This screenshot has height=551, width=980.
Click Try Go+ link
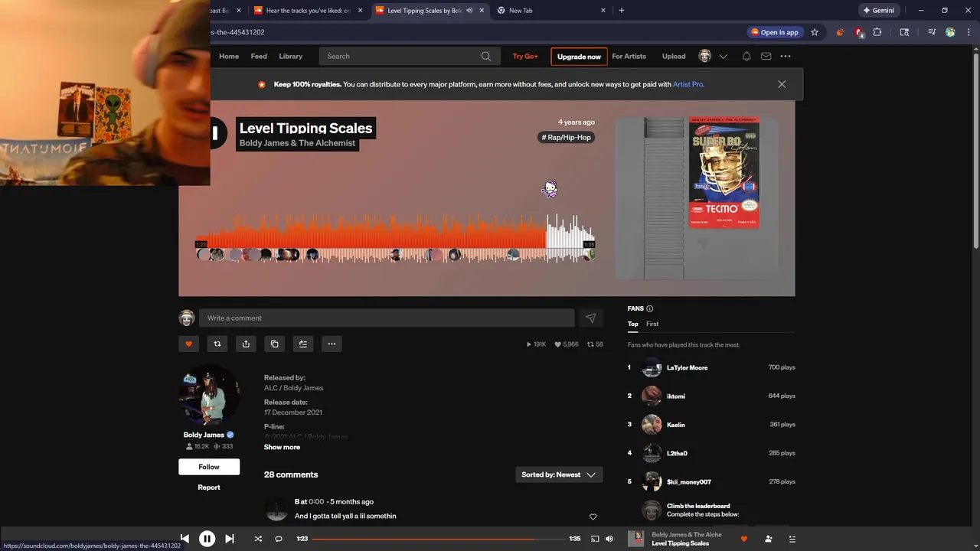(x=525, y=56)
